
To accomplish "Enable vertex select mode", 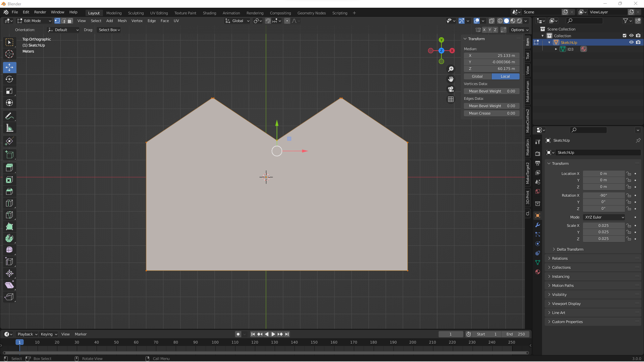I will click(57, 21).
